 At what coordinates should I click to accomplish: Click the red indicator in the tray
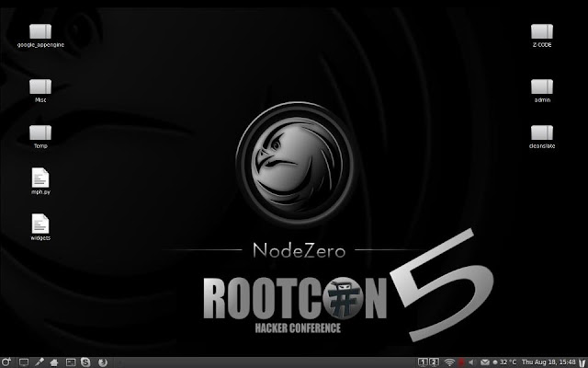pyautogui.click(x=461, y=362)
